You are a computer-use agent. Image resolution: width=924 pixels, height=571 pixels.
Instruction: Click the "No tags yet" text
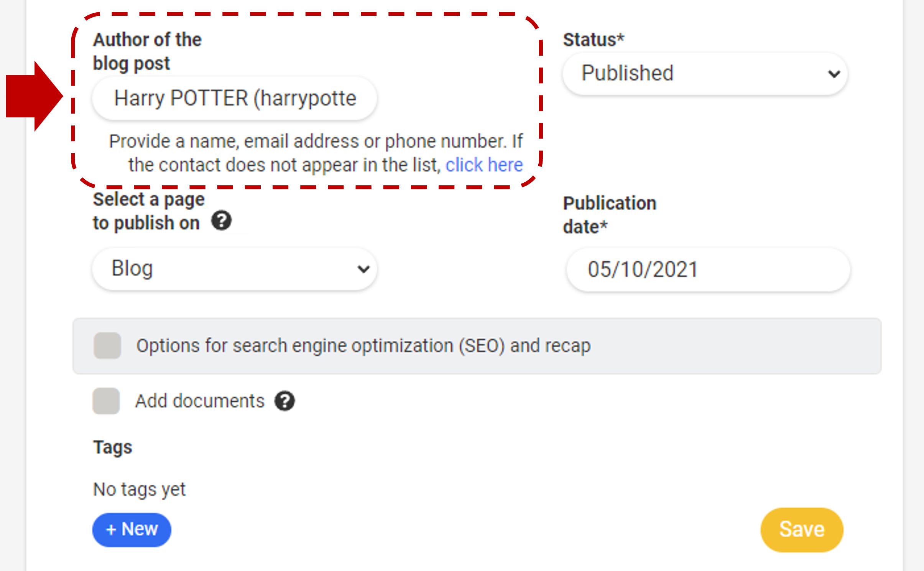click(x=139, y=490)
